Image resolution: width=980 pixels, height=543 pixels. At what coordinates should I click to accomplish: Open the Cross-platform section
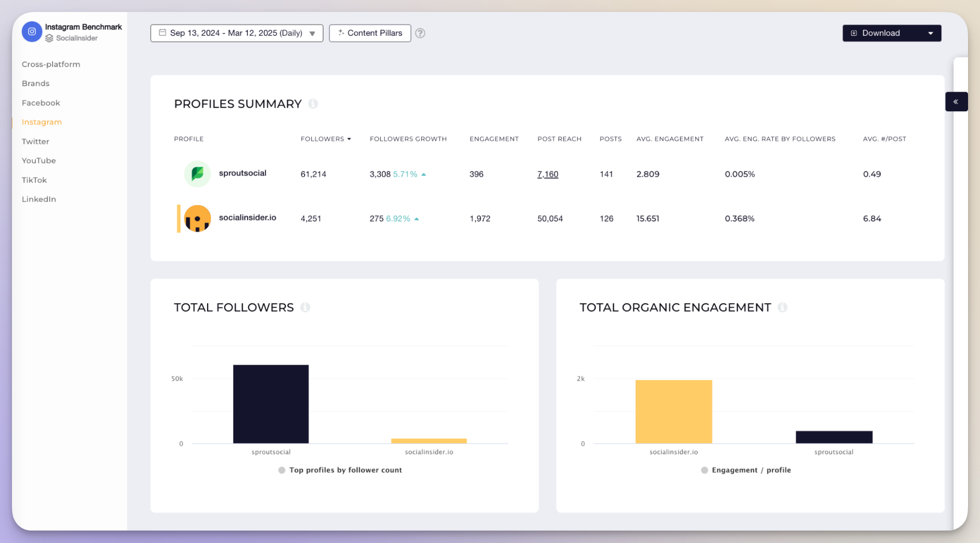click(x=51, y=64)
